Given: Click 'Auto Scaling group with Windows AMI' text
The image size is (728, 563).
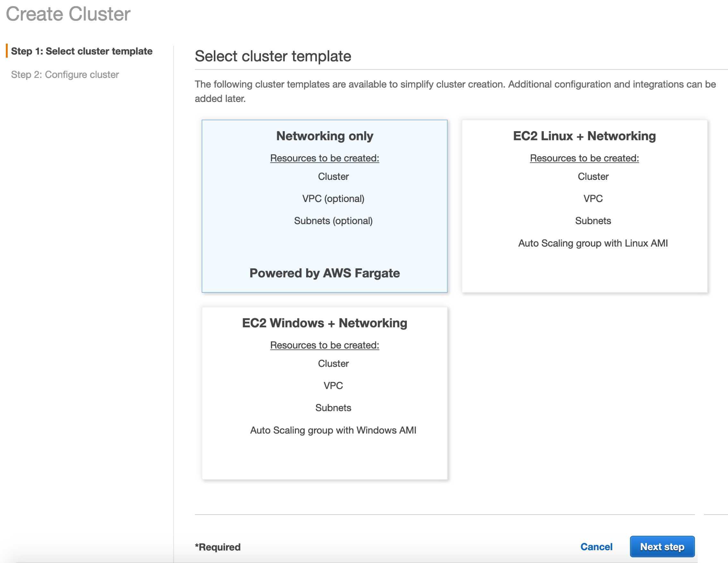Looking at the screenshot, I should point(333,430).
